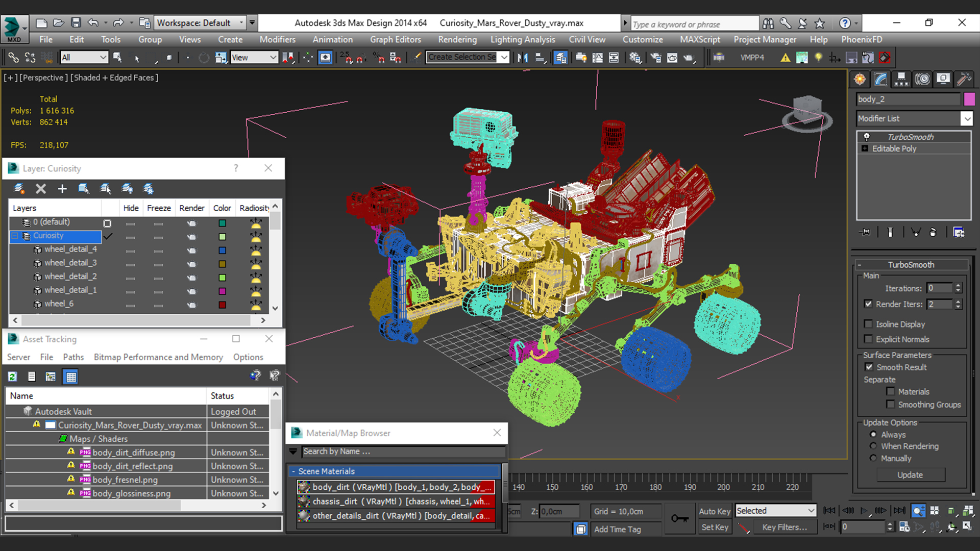This screenshot has height=551, width=980.
Task: Click the Time Tag icon beside Add Time Tag
Action: [x=581, y=529]
